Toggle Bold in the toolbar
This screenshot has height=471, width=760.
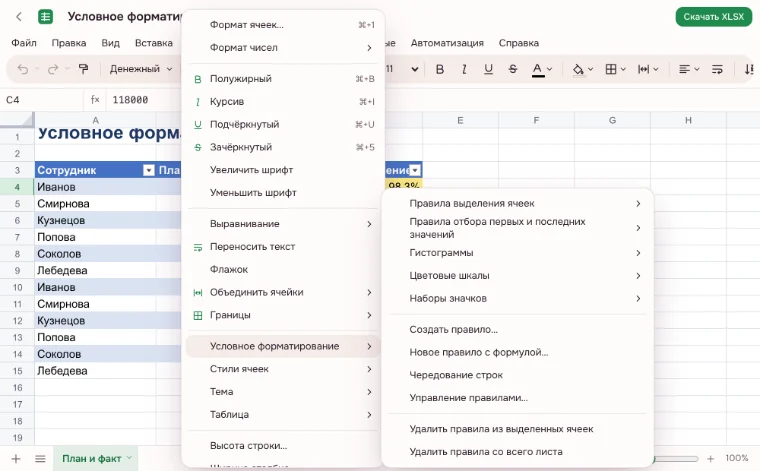point(440,69)
